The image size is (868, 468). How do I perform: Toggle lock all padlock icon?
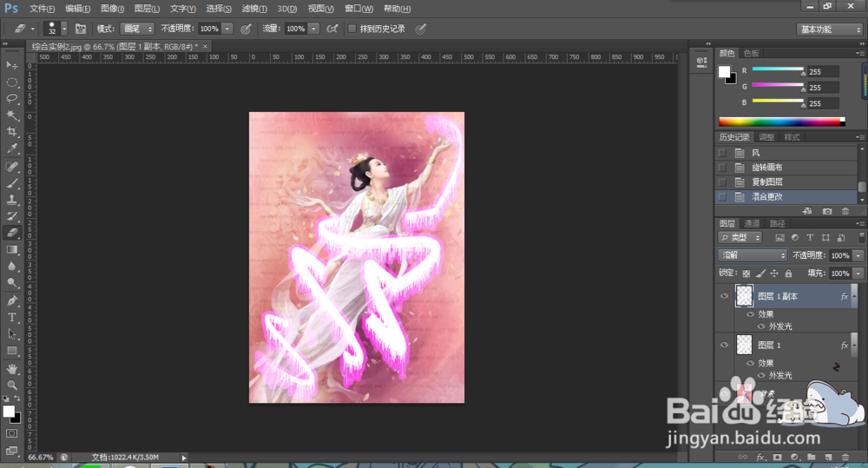(788, 273)
